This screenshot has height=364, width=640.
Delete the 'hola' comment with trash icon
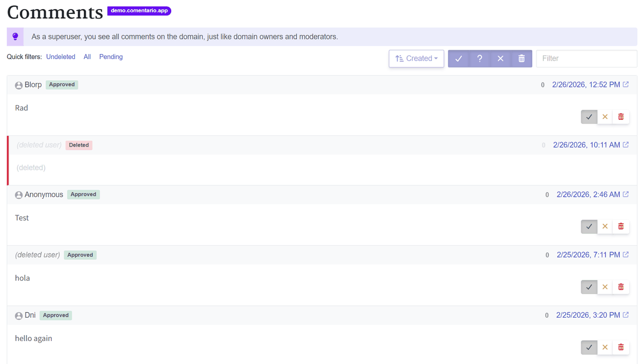tap(621, 287)
